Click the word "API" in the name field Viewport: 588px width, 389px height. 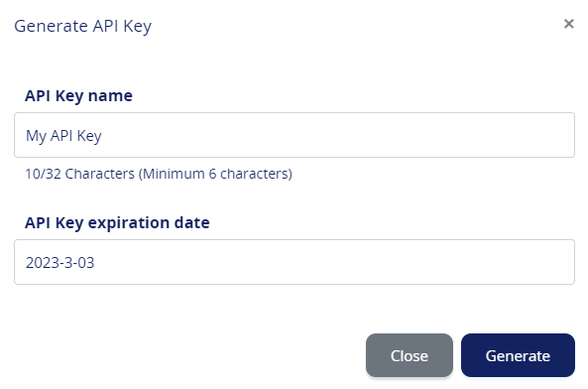click(x=61, y=135)
